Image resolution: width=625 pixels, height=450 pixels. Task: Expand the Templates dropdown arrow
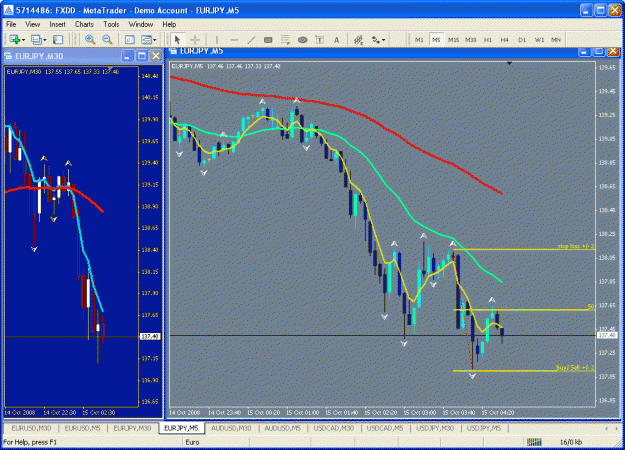point(155,40)
